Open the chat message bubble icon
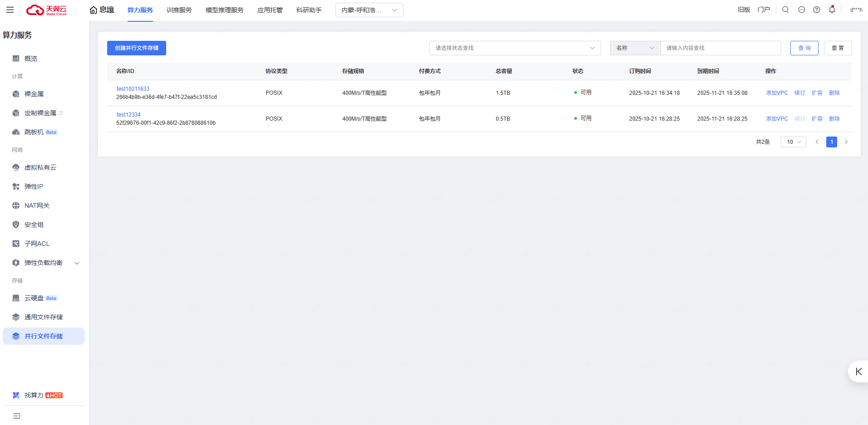The width and height of the screenshot is (868, 425). tap(802, 10)
